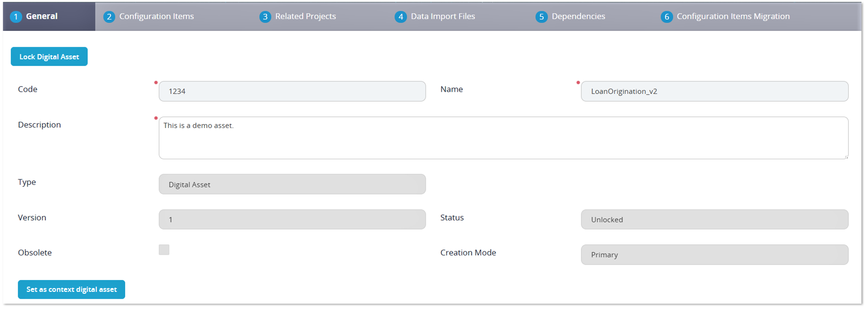The image size is (868, 309).
Task: Select the Configuration Items Migration tab
Action: [x=733, y=16]
